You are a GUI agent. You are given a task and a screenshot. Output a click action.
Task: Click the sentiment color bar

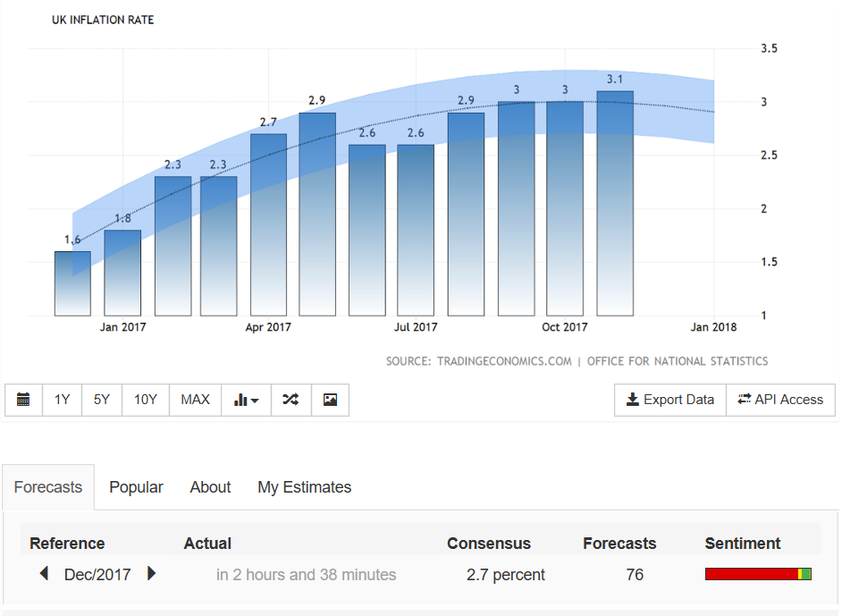pos(758,574)
